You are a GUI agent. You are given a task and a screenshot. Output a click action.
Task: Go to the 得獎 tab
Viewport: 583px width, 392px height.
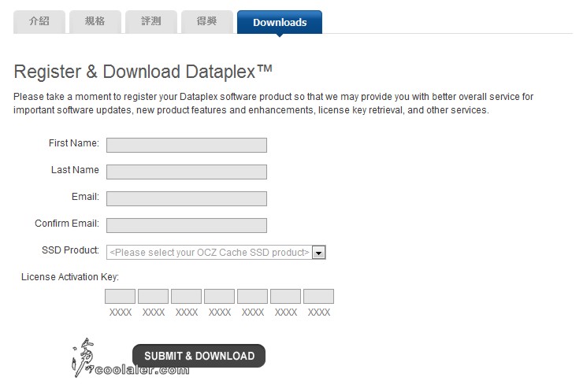(207, 21)
